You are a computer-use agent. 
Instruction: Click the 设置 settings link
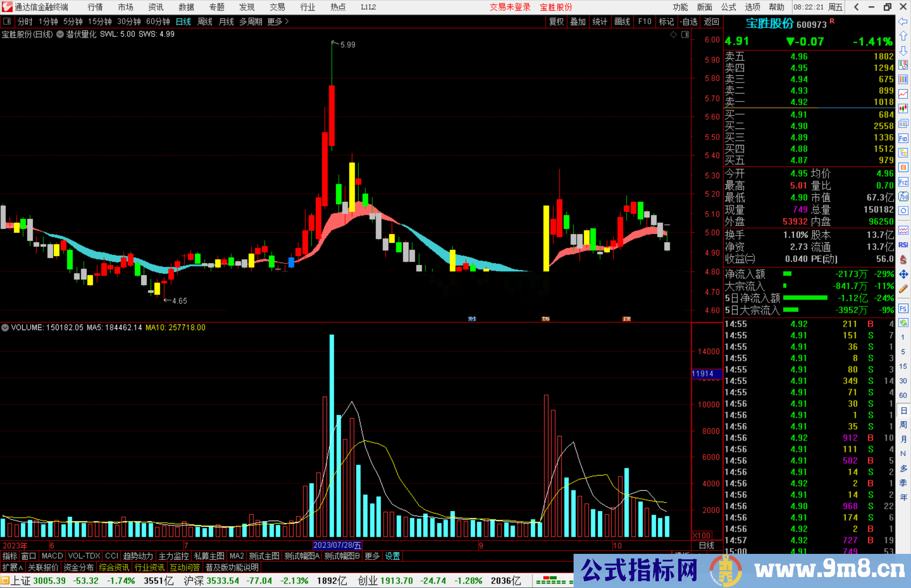pos(392,556)
